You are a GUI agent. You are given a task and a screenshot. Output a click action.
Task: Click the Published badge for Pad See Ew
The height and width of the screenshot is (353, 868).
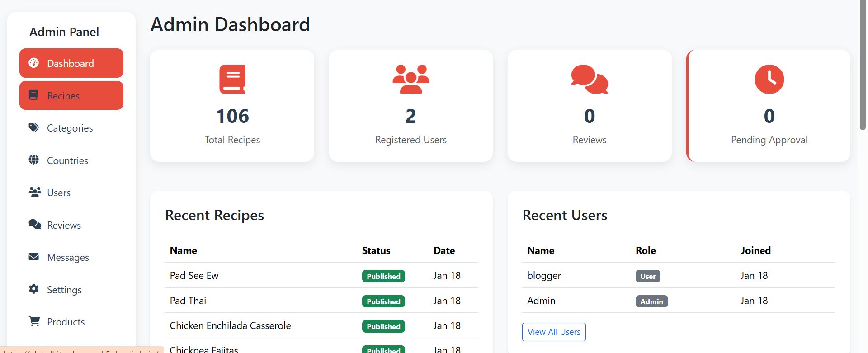[x=383, y=276]
